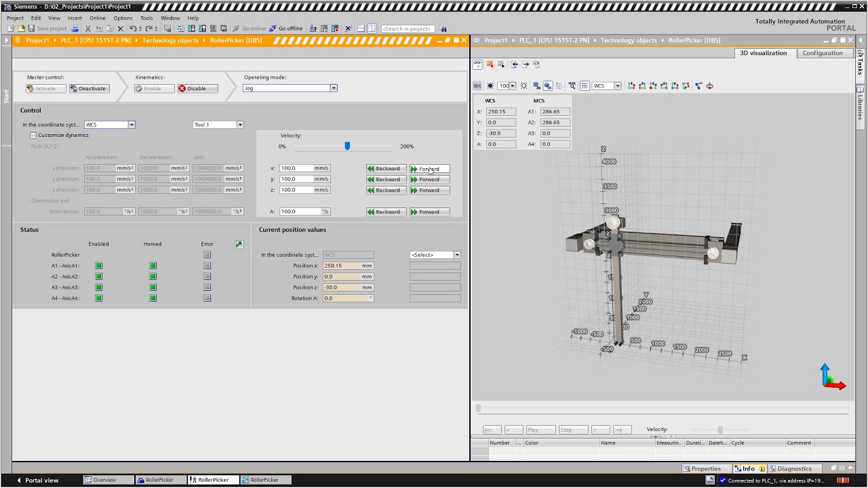
Task: Jog x axis Forward
Action: click(429, 169)
